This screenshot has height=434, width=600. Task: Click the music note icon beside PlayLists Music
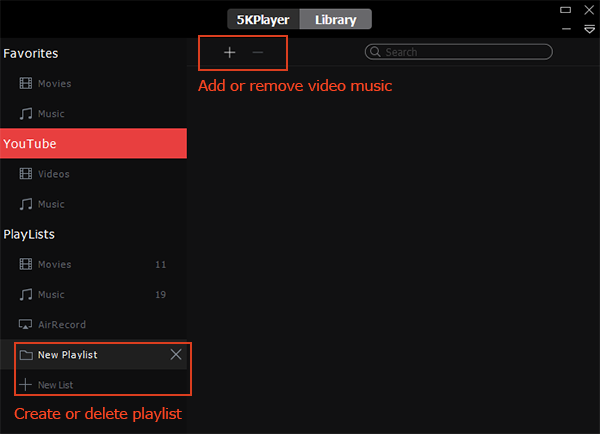pos(26,294)
